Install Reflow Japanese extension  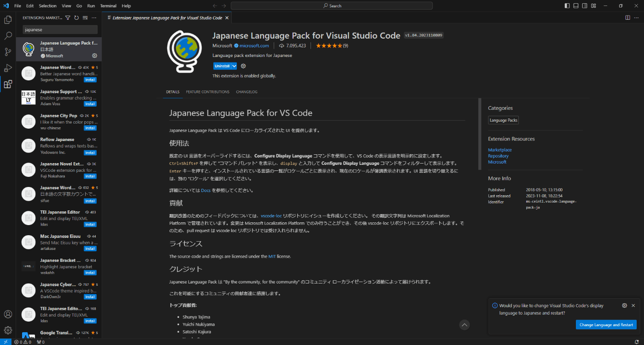click(x=90, y=153)
